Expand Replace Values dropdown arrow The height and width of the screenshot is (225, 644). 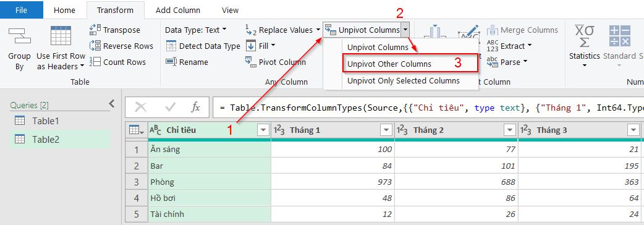click(318, 30)
